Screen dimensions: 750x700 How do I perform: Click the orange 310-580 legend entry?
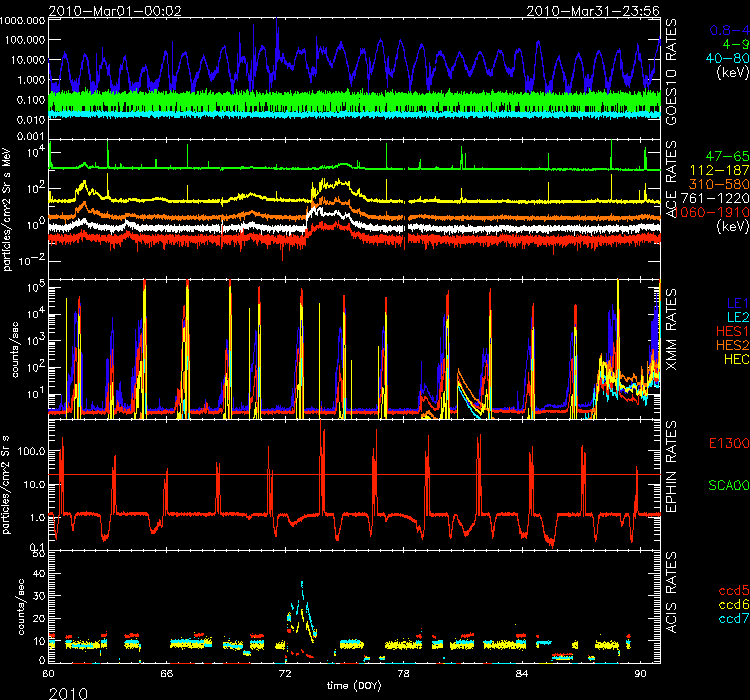tap(719, 184)
